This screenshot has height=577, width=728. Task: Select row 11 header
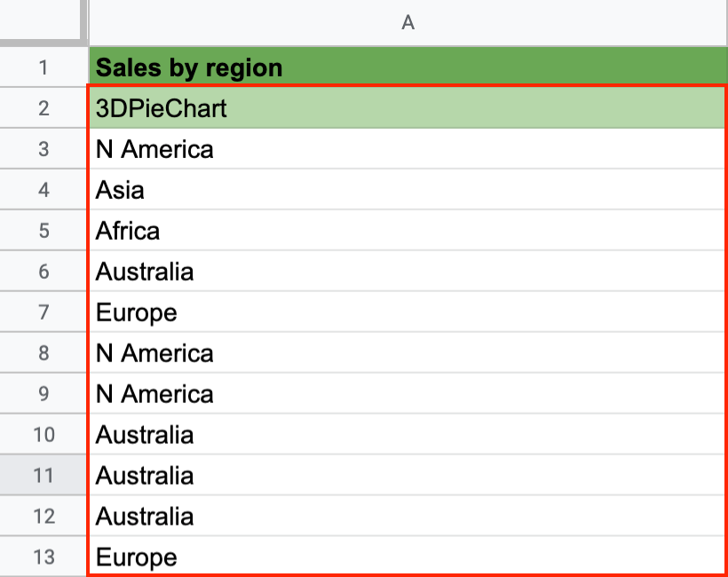tap(44, 475)
